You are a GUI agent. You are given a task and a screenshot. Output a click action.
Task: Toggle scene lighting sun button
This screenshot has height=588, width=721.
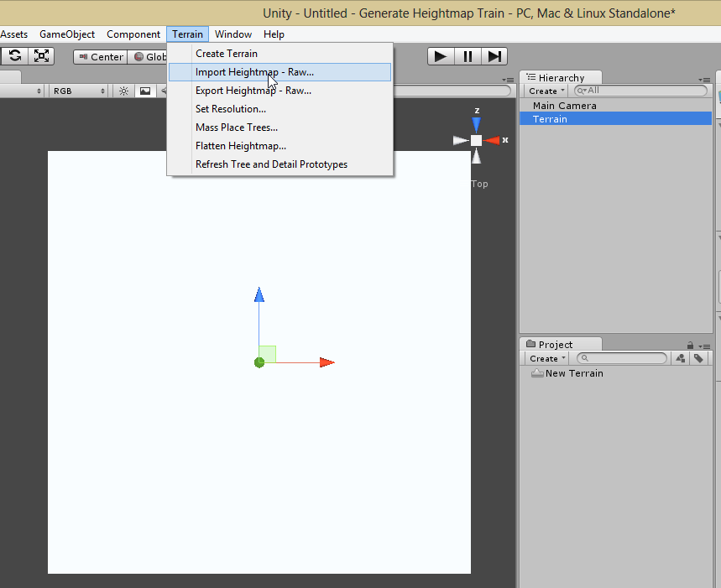[123, 91]
